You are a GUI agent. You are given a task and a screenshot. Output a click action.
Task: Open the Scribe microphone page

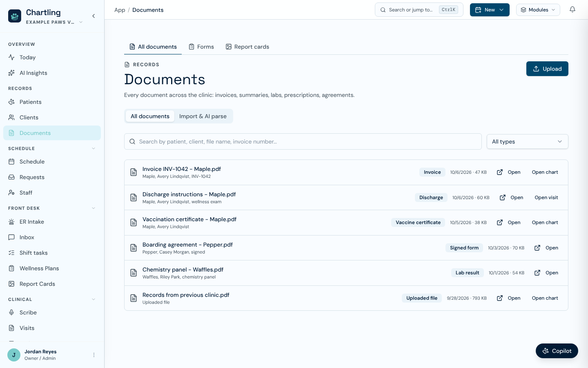(52, 312)
